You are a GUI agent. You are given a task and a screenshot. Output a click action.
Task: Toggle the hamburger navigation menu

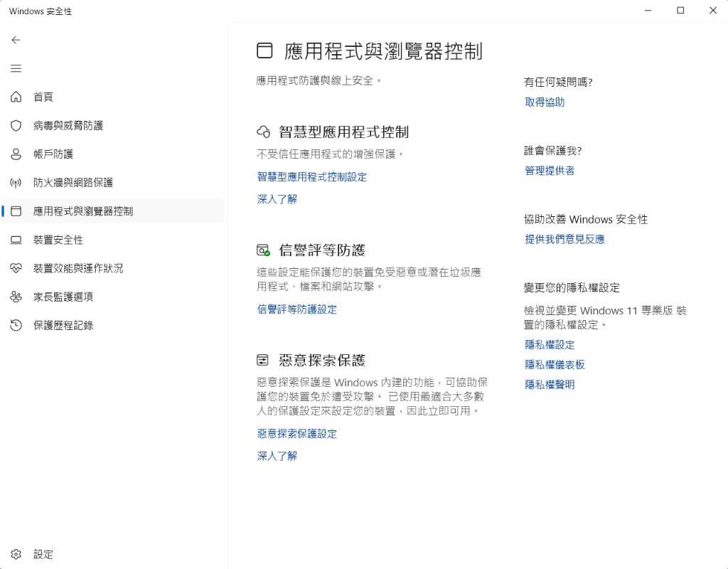[16, 69]
